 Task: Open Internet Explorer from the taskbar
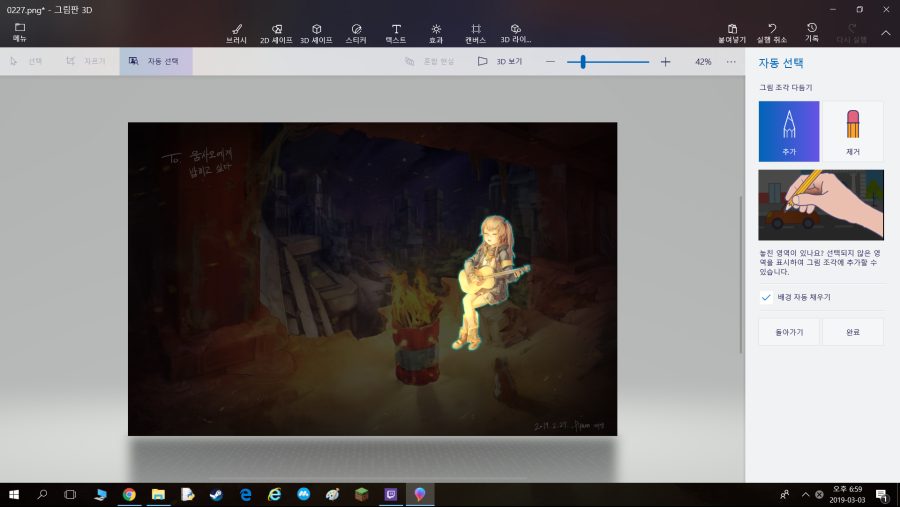[274, 494]
